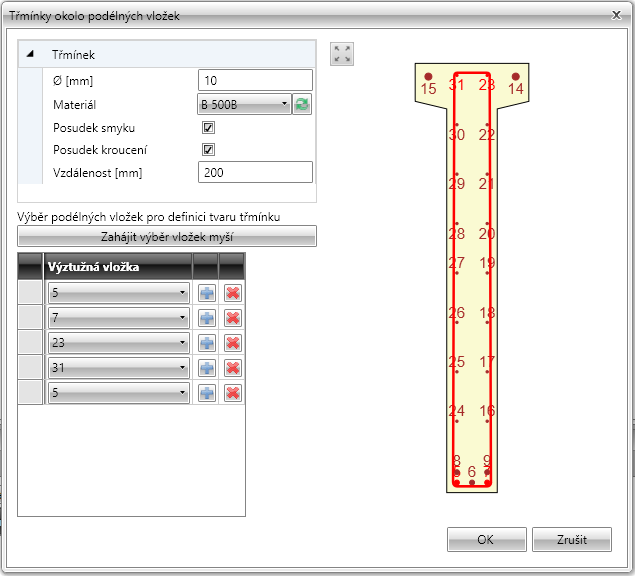Click bar label 29 in the section
Image resolution: width=635 pixels, height=576 pixels.
point(457,184)
